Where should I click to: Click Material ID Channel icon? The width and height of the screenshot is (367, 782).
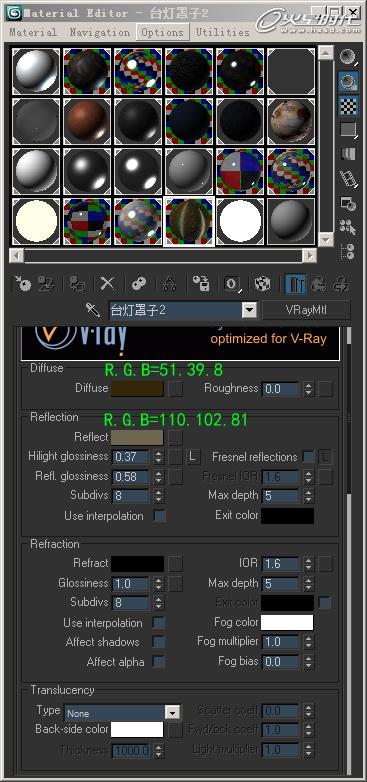pyautogui.click(x=232, y=284)
